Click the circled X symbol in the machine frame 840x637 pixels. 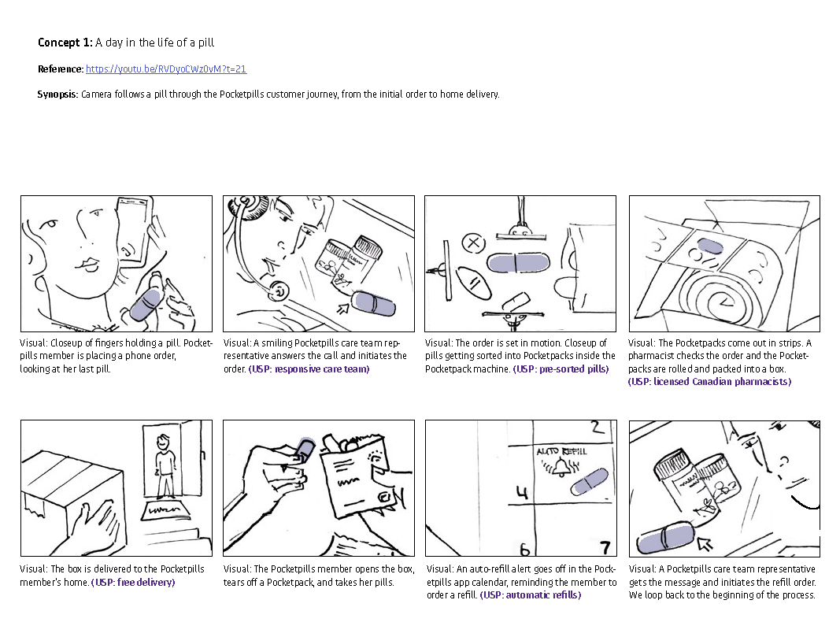pyautogui.click(x=473, y=243)
